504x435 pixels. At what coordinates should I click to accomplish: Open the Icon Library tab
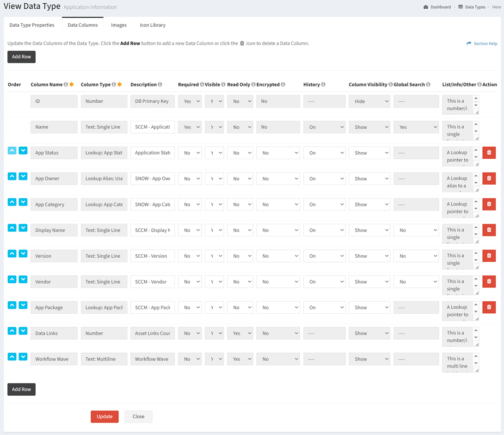tap(153, 25)
